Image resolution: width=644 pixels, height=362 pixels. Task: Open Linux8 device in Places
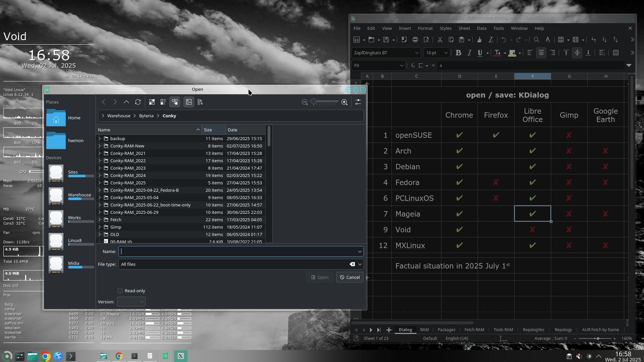(x=70, y=242)
